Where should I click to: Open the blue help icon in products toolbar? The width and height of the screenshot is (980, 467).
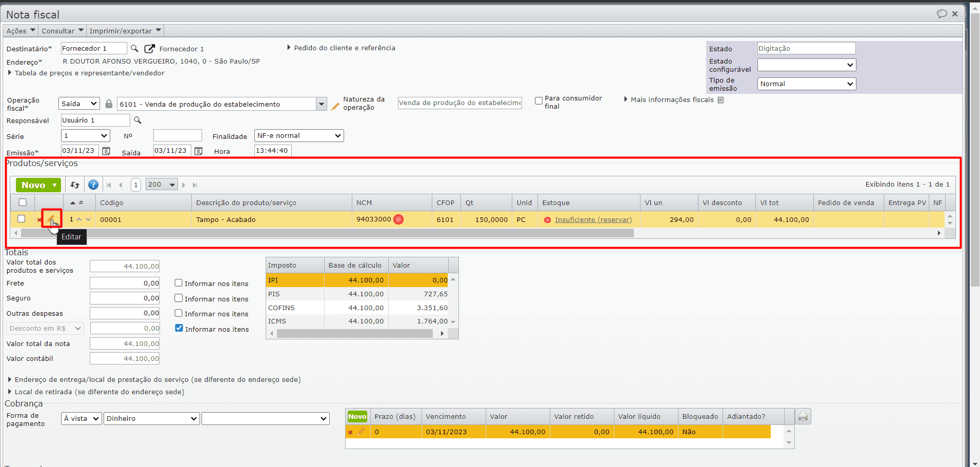click(93, 185)
